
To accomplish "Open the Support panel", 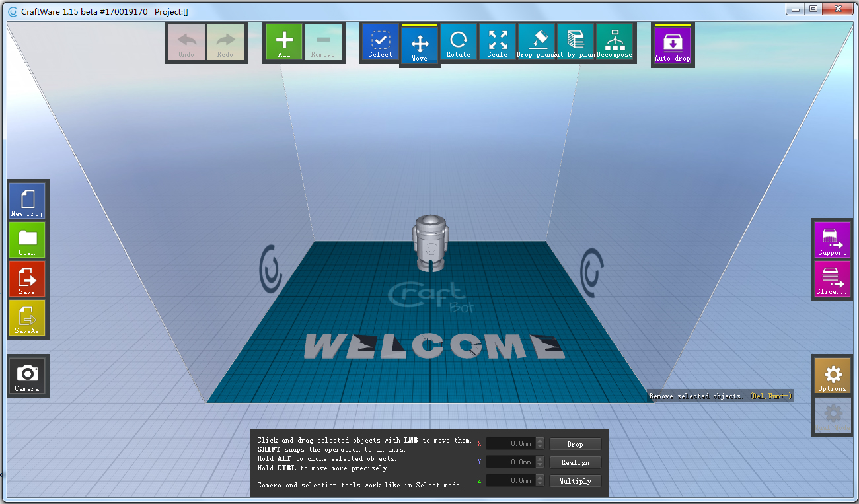I will click(831, 240).
